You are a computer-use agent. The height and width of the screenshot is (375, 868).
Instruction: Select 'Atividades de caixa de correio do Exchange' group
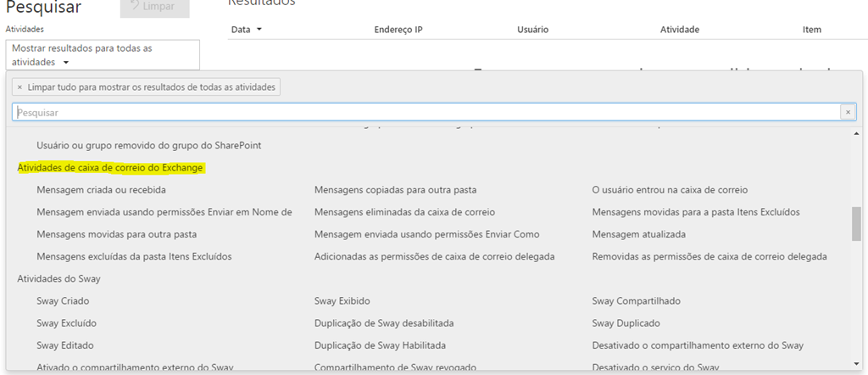tap(110, 168)
